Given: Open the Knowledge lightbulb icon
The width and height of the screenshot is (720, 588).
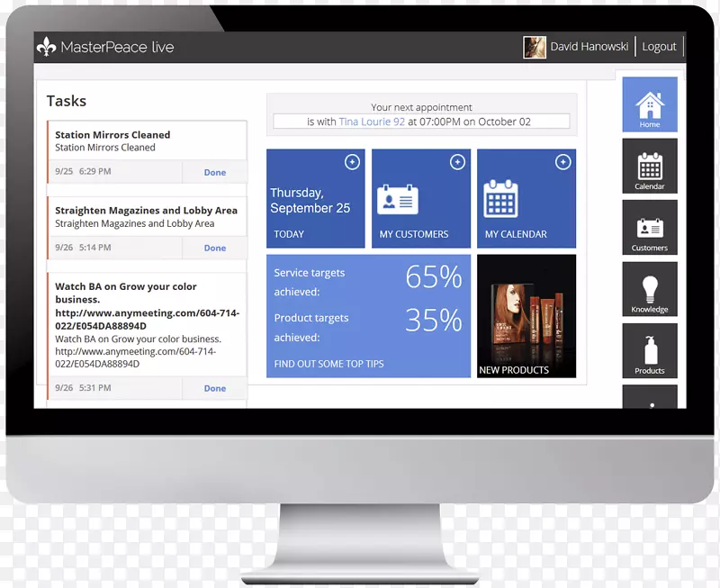Looking at the screenshot, I should [x=649, y=289].
